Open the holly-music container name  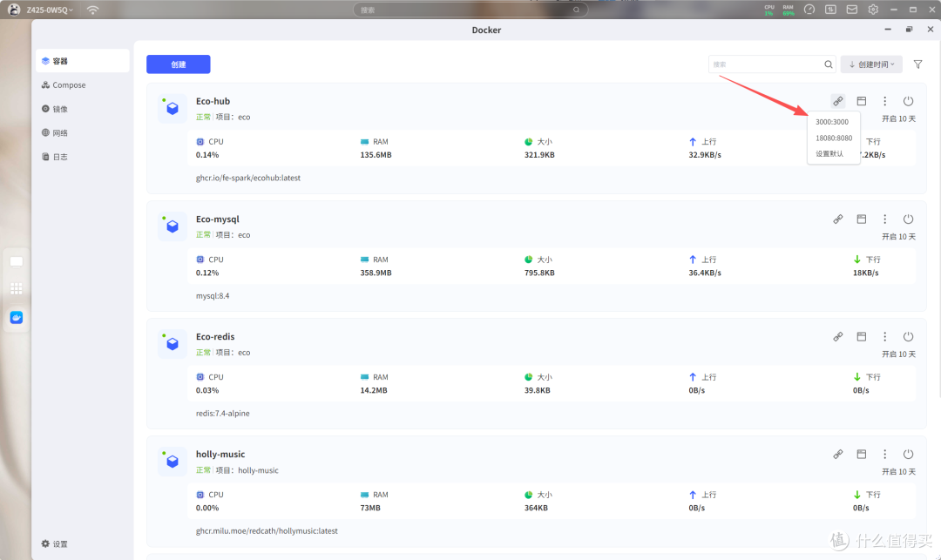point(220,455)
